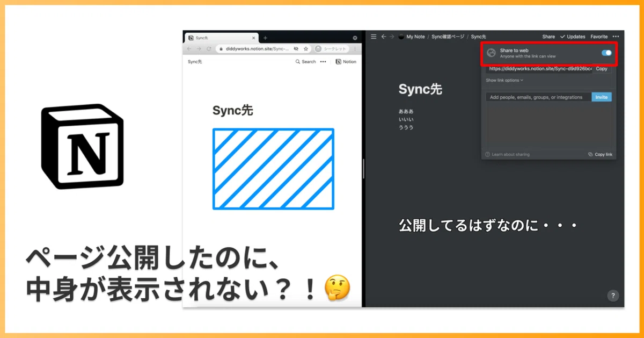Reload the browser page

point(208,48)
